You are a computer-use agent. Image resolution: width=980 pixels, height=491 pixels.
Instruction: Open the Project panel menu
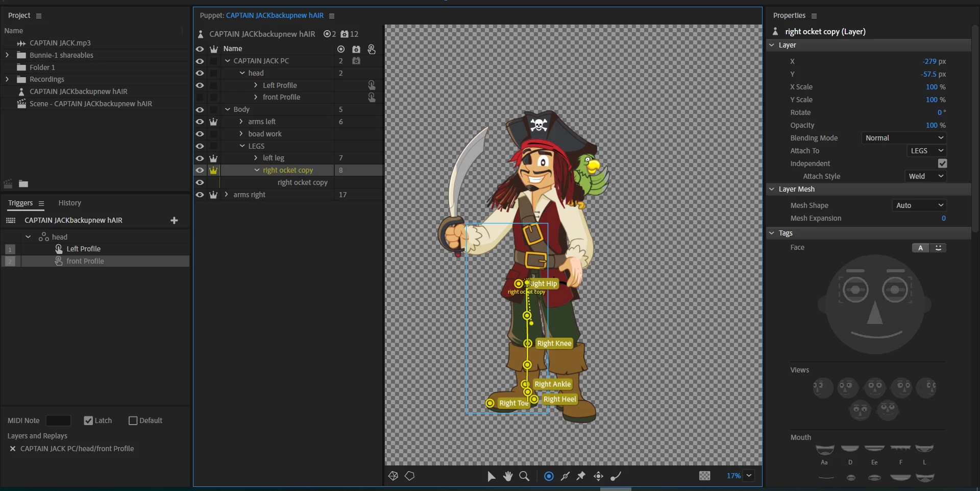[x=39, y=16]
